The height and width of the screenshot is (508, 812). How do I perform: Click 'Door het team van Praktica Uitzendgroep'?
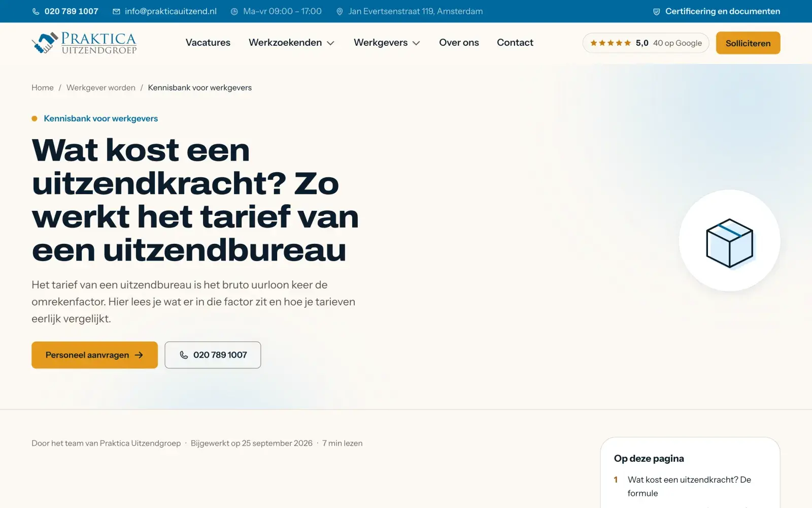point(106,443)
